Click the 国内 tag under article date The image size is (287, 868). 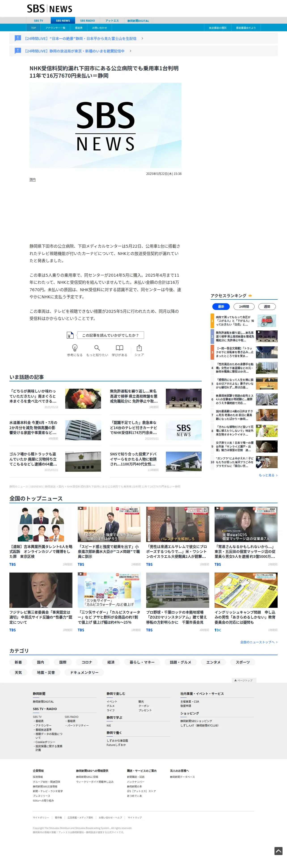click(32, 179)
